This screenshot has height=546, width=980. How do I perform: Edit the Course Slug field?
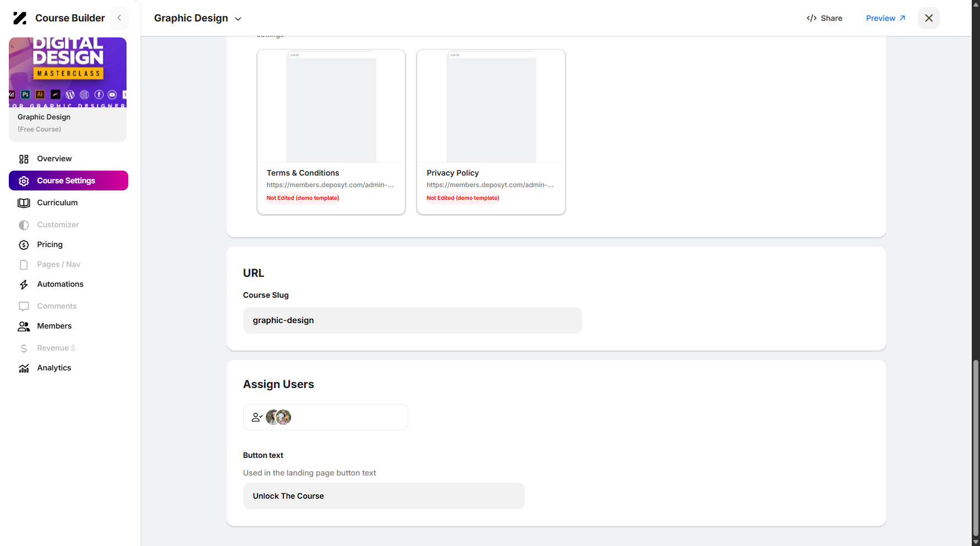412,320
